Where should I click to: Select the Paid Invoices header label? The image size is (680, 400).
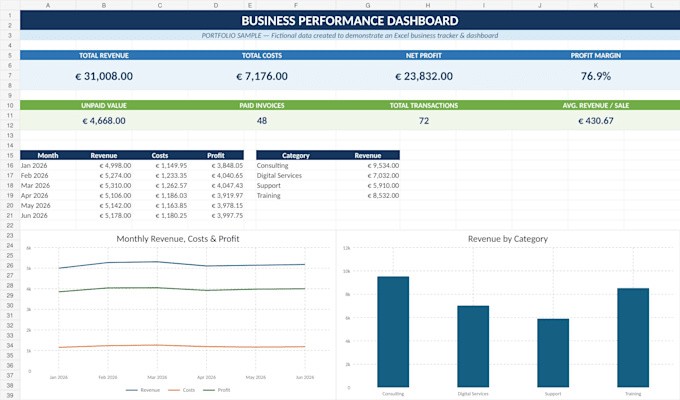pos(262,105)
